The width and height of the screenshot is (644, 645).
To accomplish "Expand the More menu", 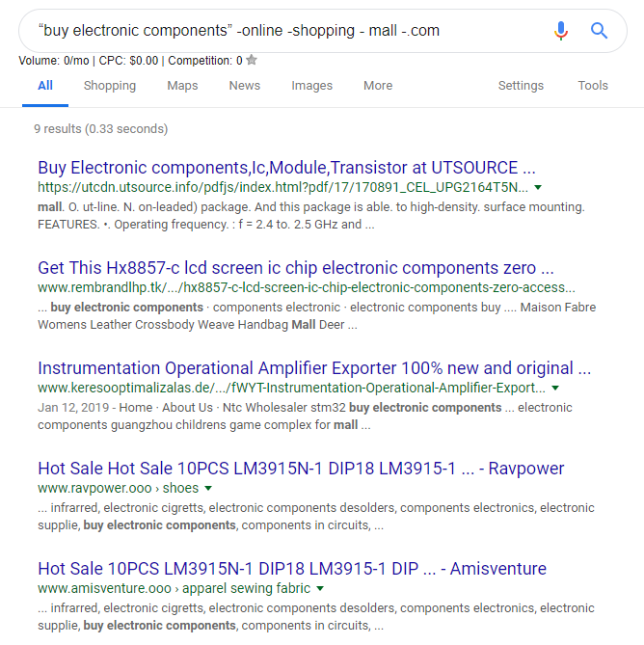I will (378, 86).
